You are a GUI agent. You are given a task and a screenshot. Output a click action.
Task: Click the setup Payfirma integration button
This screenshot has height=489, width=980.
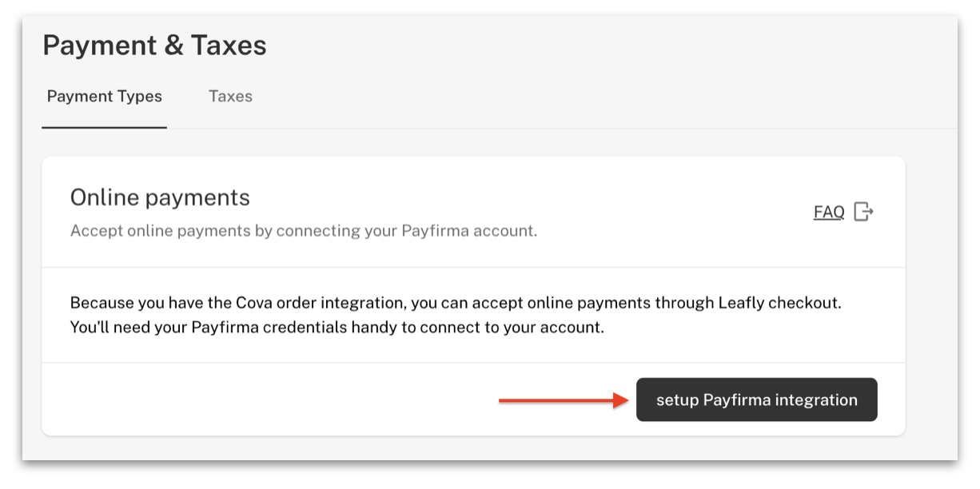(x=757, y=400)
